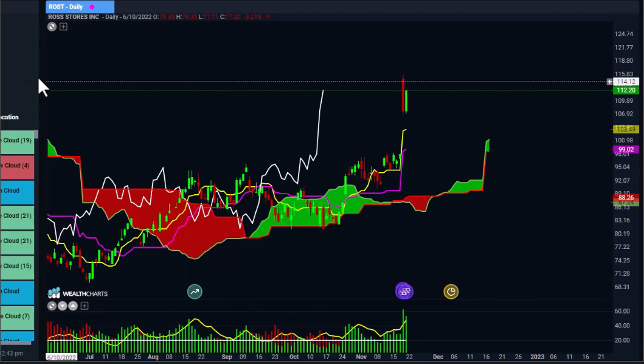Add a new pane to the price chart
This screenshot has width=644, height=364.
[x=63, y=27]
